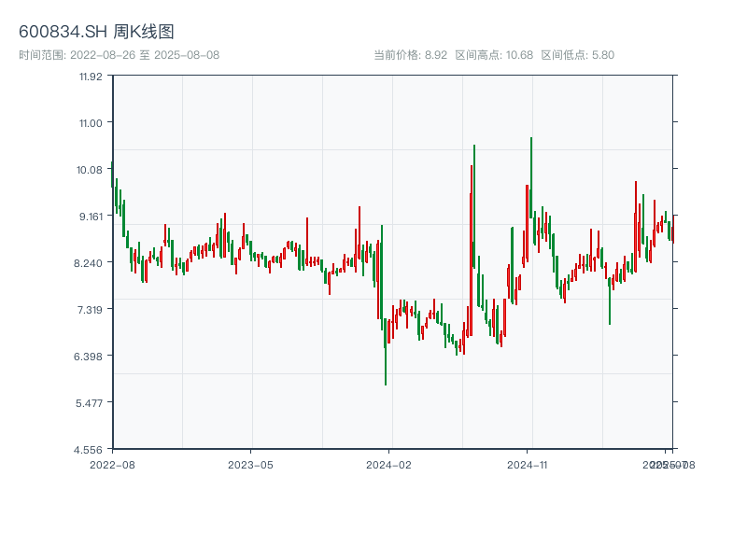Image resolution: width=747 pixels, height=560 pixels.
Task: Click y-axis label 6.398
Action: [88, 357]
